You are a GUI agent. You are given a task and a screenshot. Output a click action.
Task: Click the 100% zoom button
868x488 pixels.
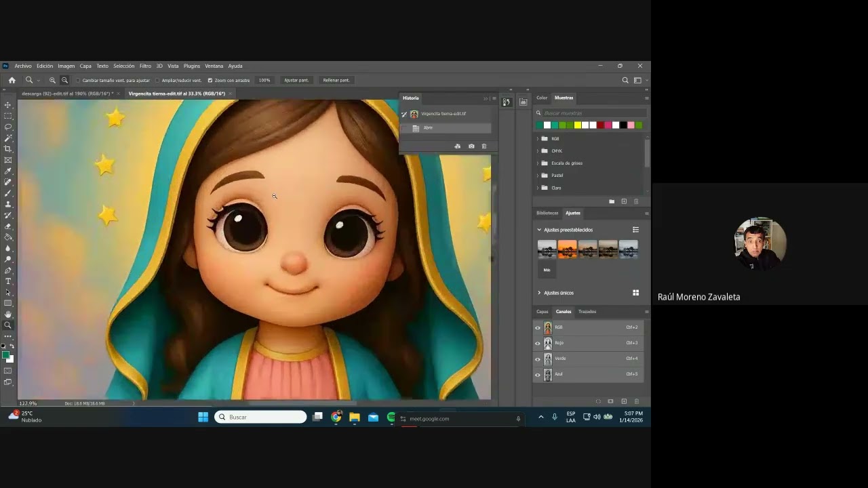pyautogui.click(x=264, y=80)
